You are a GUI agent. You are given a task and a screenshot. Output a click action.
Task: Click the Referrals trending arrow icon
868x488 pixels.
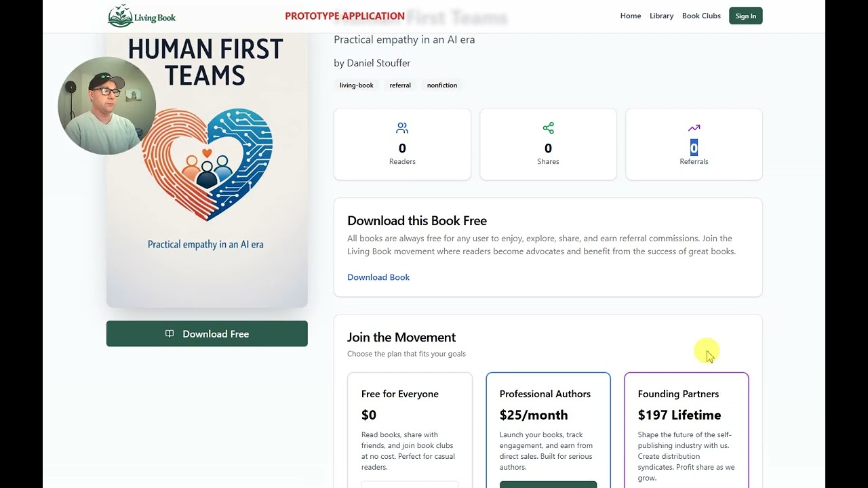694,128
